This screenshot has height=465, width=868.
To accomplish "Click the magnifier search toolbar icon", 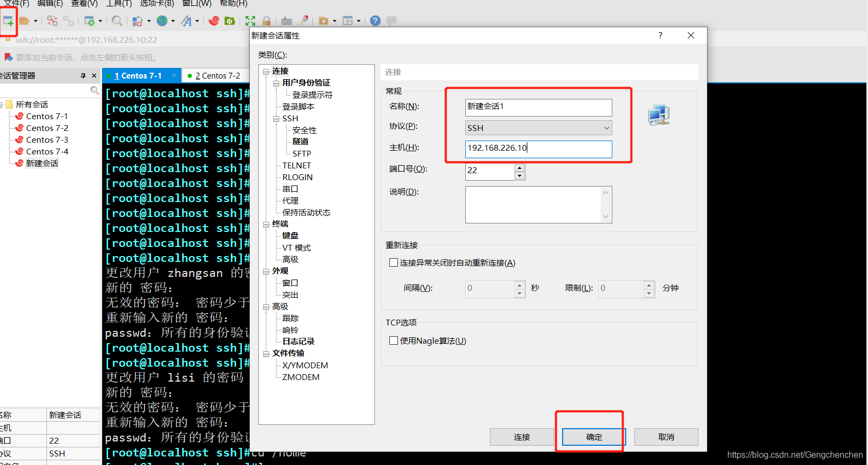I will point(117,21).
